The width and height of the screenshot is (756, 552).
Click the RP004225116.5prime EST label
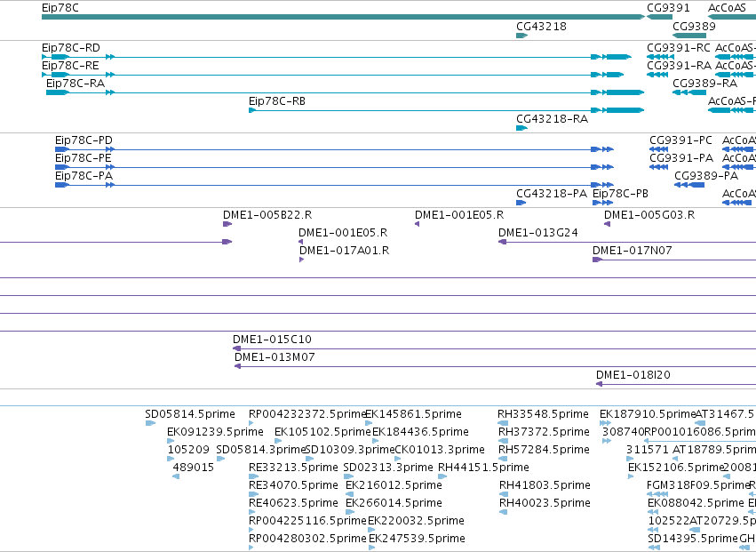(x=307, y=521)
